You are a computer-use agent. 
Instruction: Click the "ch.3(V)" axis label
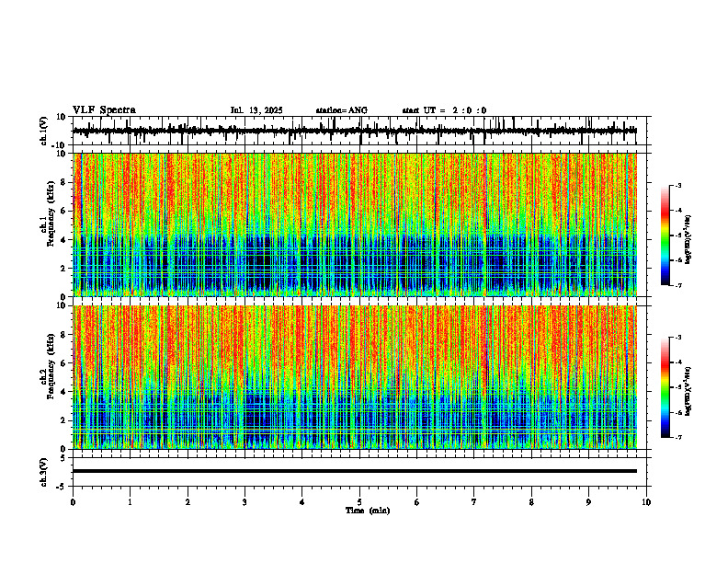[x=43, y=472]
